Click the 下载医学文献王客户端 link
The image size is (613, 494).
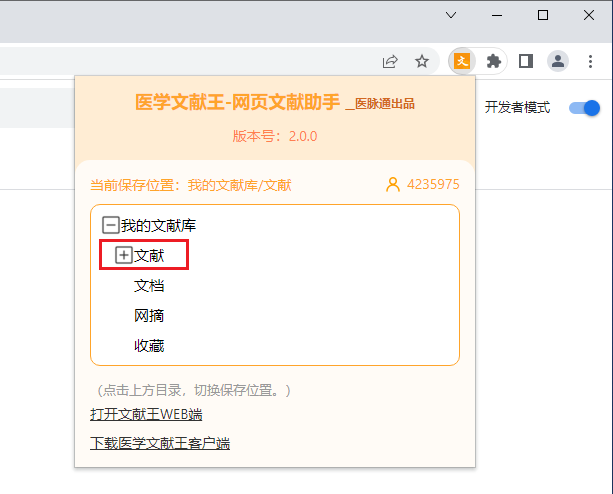160,443
